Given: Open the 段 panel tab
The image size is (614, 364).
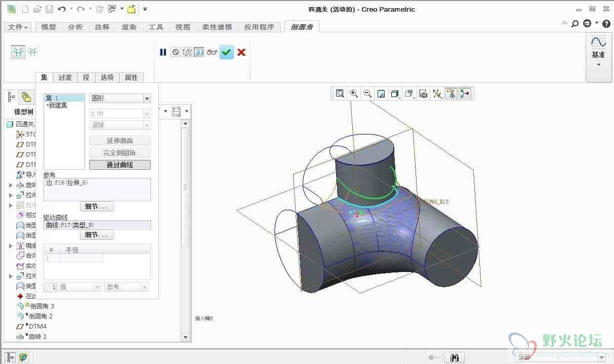Looking at the screenshot, I should [x=86, y=77].
